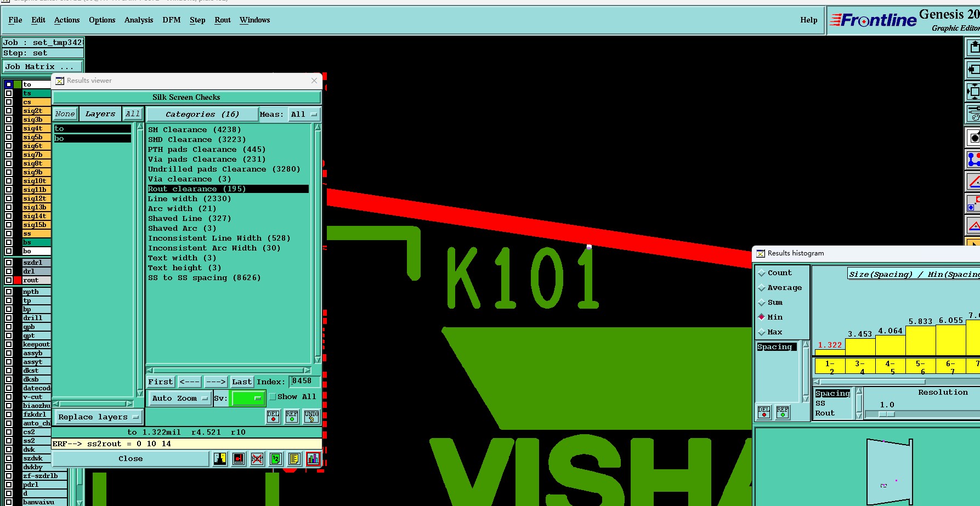Select the Average radio option

[x=761, y=288]
